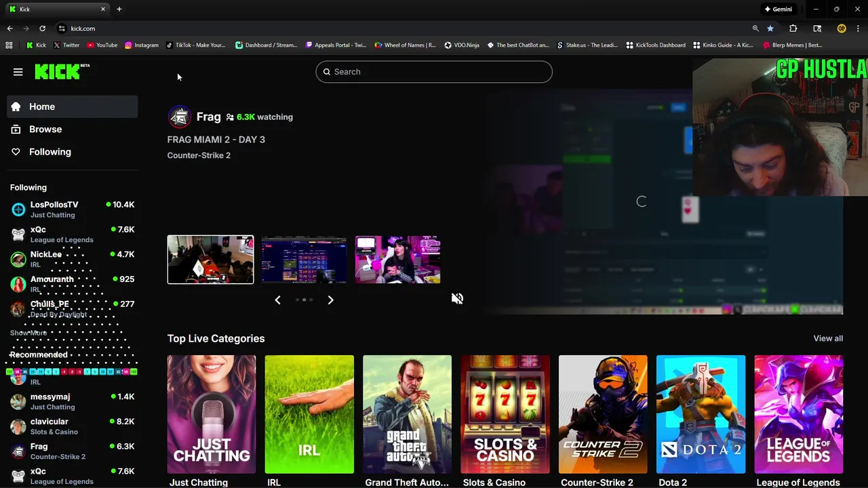Open the Dota 2 category card
This screenshot has width=868, height=488.
pyautogui.click(x=701, y=414)
